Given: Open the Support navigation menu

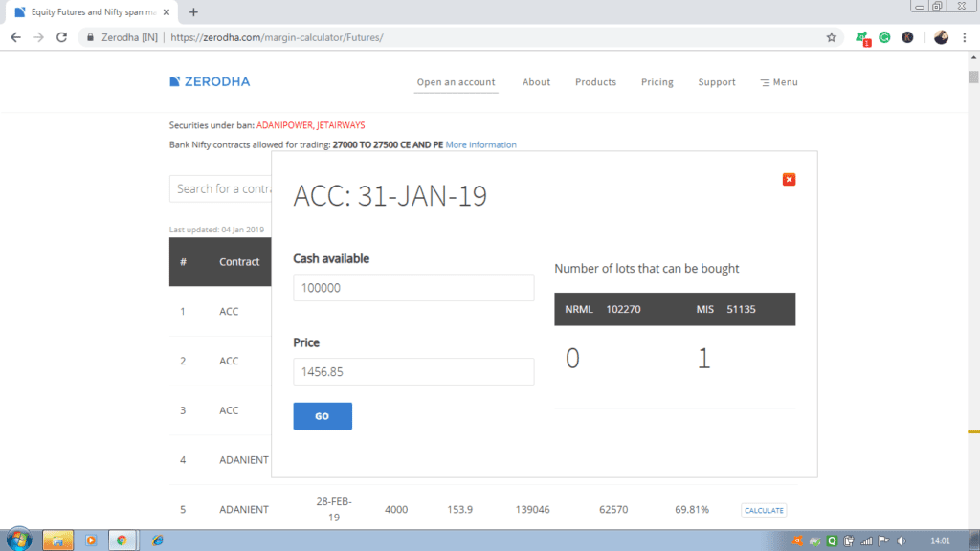Looking at the screenshot, I should tap(716, 81).
